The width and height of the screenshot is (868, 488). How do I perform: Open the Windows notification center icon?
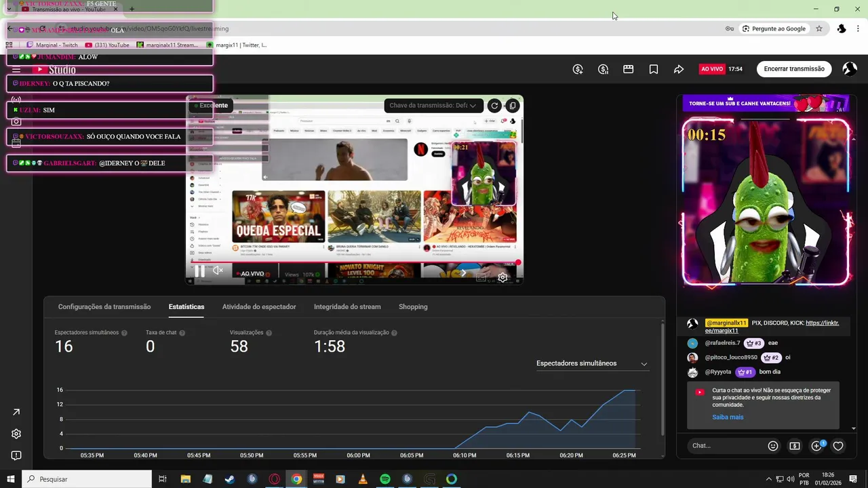point(853,479)
